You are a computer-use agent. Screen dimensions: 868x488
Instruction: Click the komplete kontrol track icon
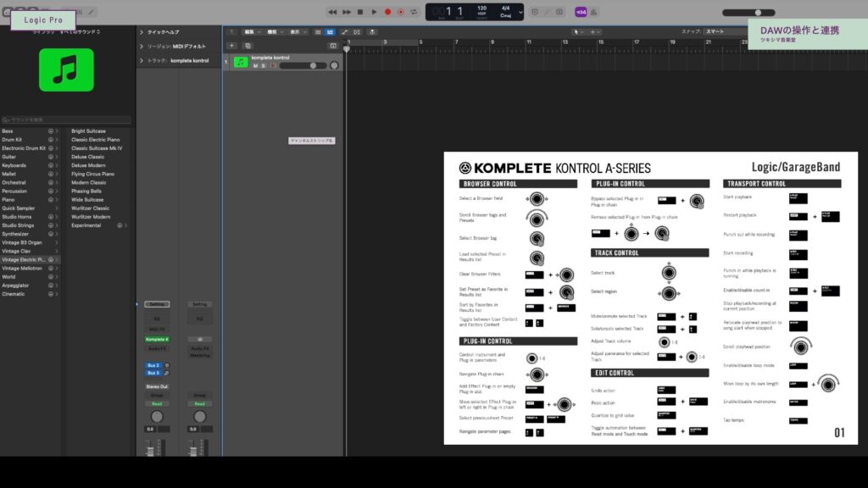241,62
